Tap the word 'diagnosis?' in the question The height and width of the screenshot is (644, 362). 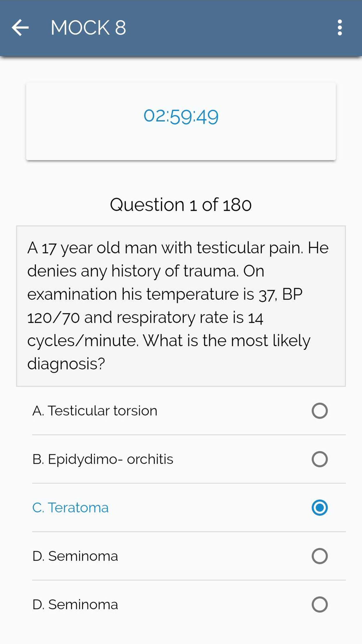66,364
